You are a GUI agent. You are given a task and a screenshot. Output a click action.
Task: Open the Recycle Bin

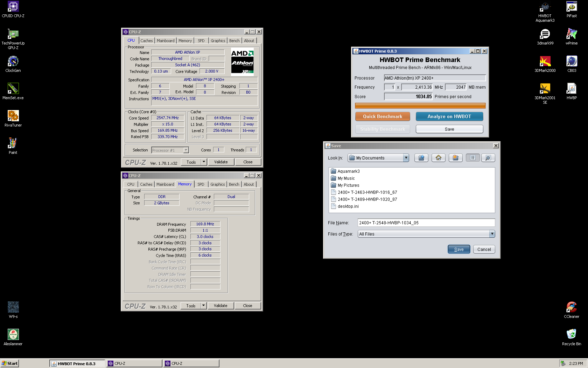572,338
